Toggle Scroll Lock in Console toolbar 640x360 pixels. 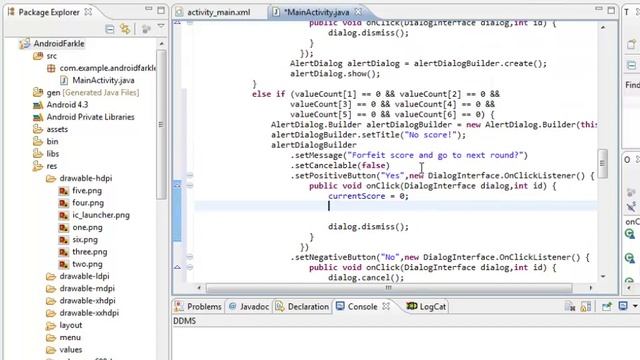(x=586, y=306)
